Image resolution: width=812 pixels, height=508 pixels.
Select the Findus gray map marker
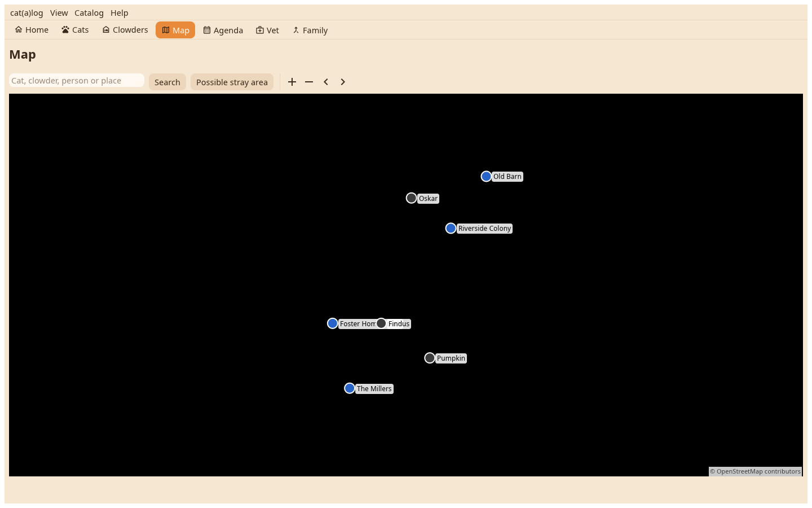[x=381, y=323]
